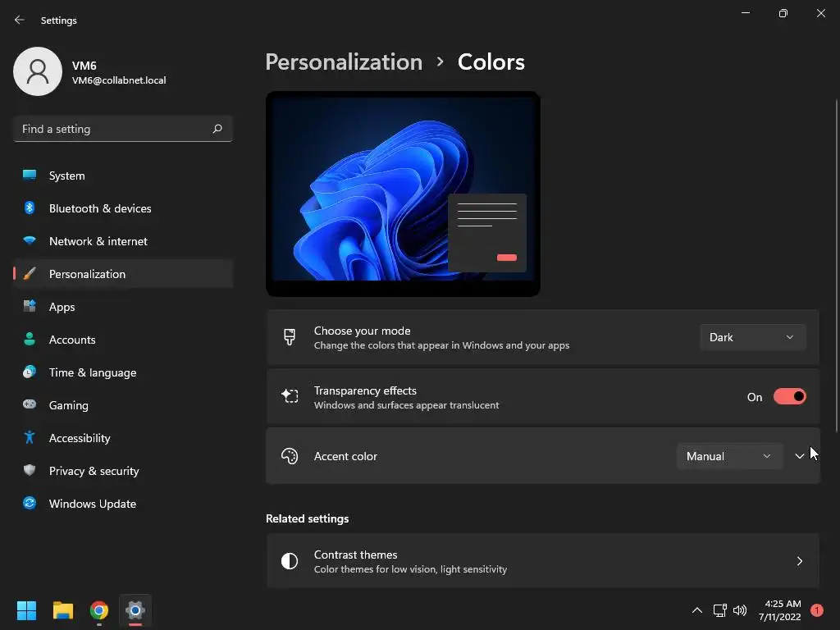The image size is (840, 630).
Task: Click the Gaming controller icon
Action: coord(30,404)
